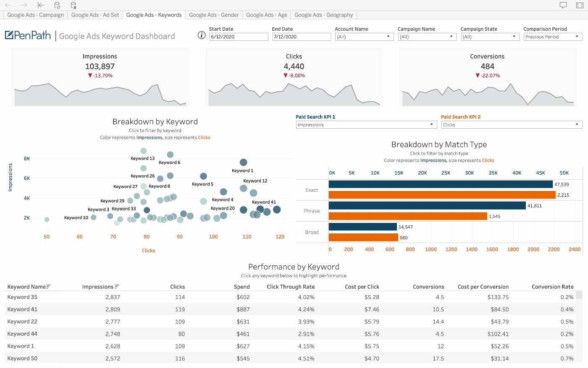The width and height of the screenshot is (588, 368).
Task: Click the Phrase impressions blue bar
Action: pos(427,205)
